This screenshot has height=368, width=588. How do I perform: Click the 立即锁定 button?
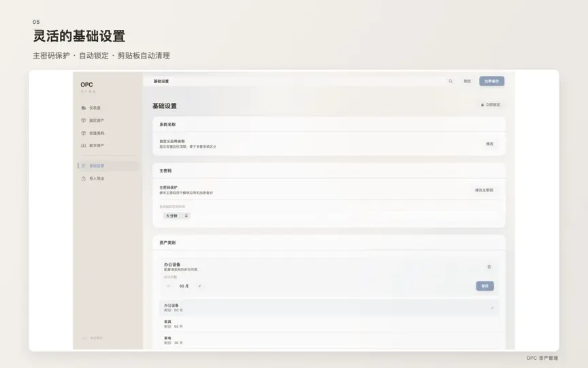491,105
